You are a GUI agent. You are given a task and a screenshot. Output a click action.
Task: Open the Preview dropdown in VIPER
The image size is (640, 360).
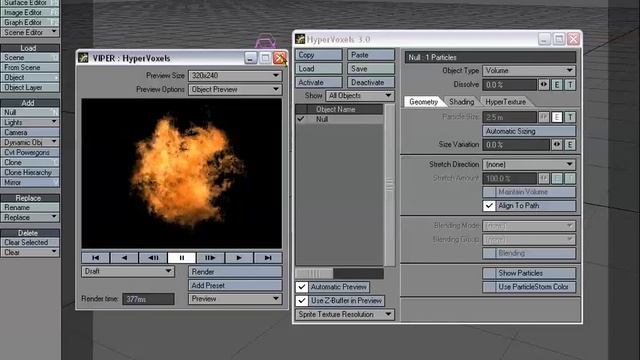(x=235, y=299)
